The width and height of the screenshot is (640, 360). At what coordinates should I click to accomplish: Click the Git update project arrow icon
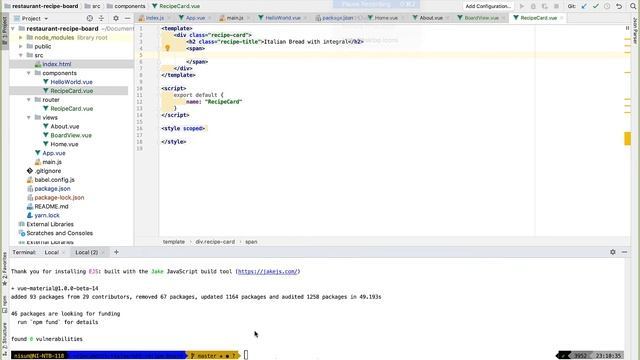tap(584, 6)
